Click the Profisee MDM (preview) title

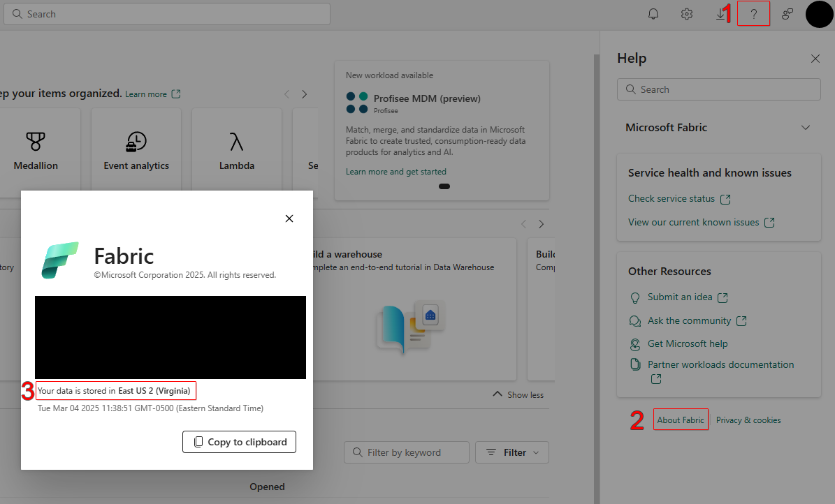(426, 98)
